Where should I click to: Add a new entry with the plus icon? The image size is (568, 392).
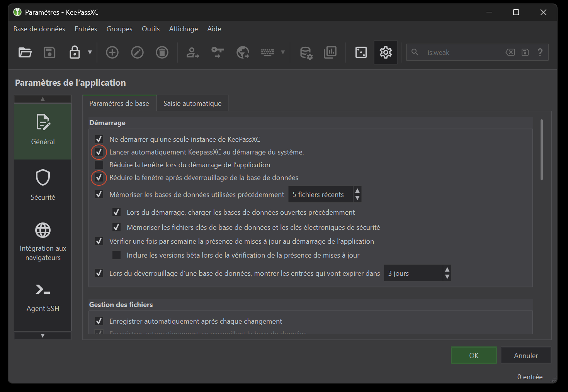click(112, 52)
